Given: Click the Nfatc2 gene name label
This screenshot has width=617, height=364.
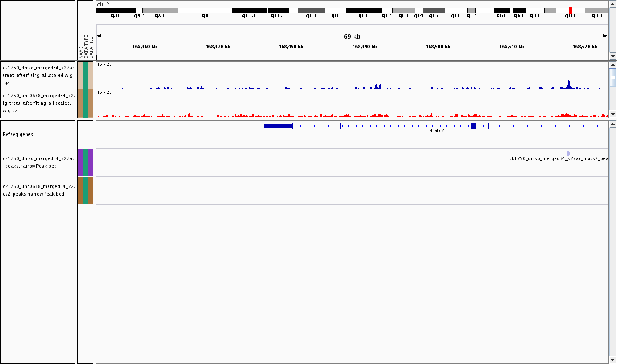Looking at the screenshot, I should tap(436, 131).
